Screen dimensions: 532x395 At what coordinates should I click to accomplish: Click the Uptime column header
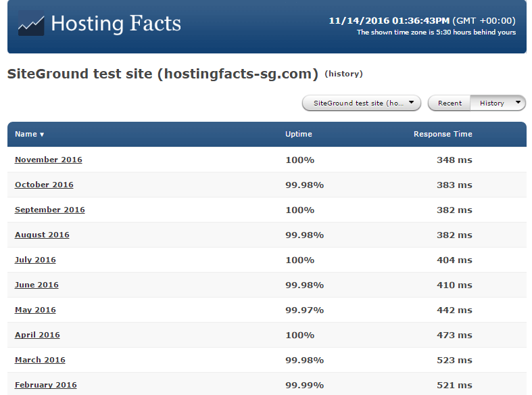tap(299, 134)
